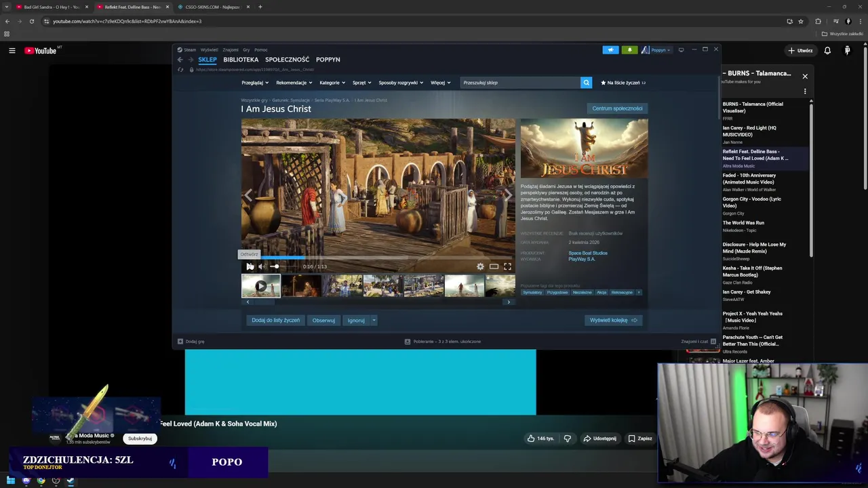Like the YouTube video (146 tys.)
This screenshot has width=868, height=488.
[x=540, y=439]
